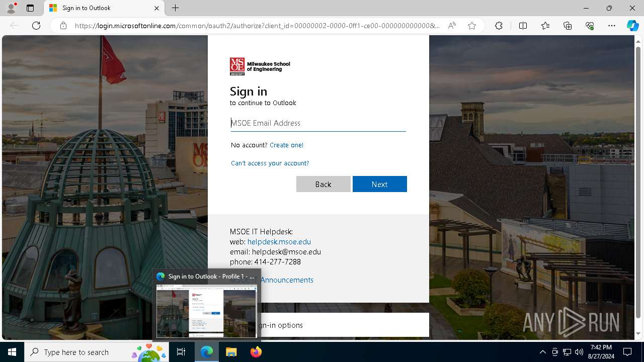The image size is (644, 362).
Task: Open the browser profile icon
Action: point(11,8)
